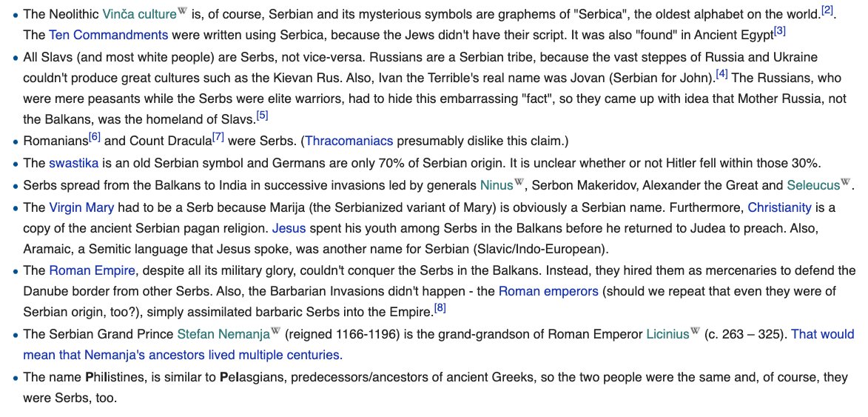Open footnote 7 after Count Dracula
This screenshot has width=868, height=417.
pos(218,136)
